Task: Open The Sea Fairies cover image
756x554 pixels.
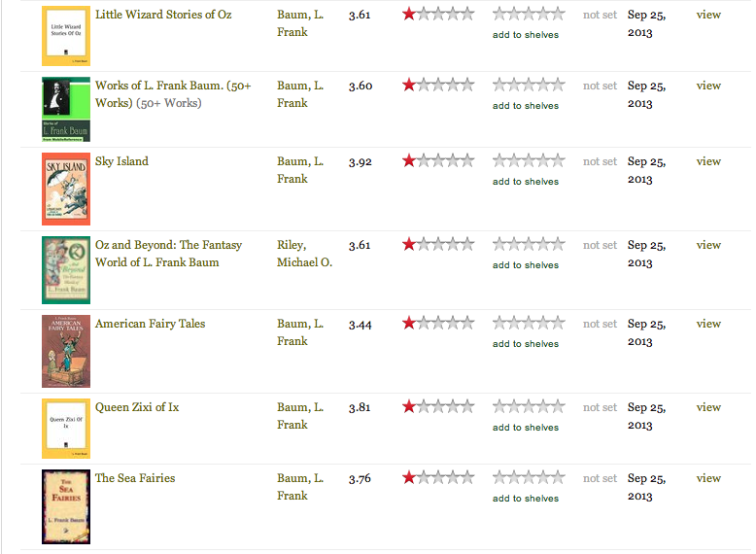Action: (x=66, y=506)
